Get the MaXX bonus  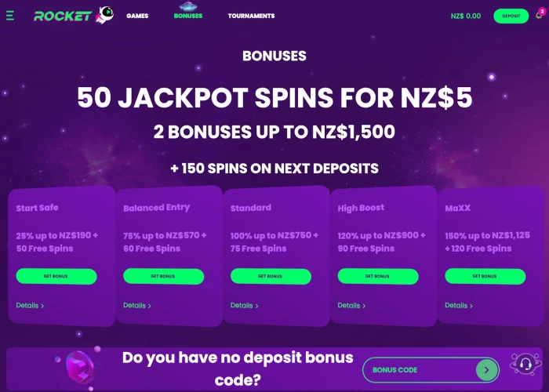(x=485, y=276)
